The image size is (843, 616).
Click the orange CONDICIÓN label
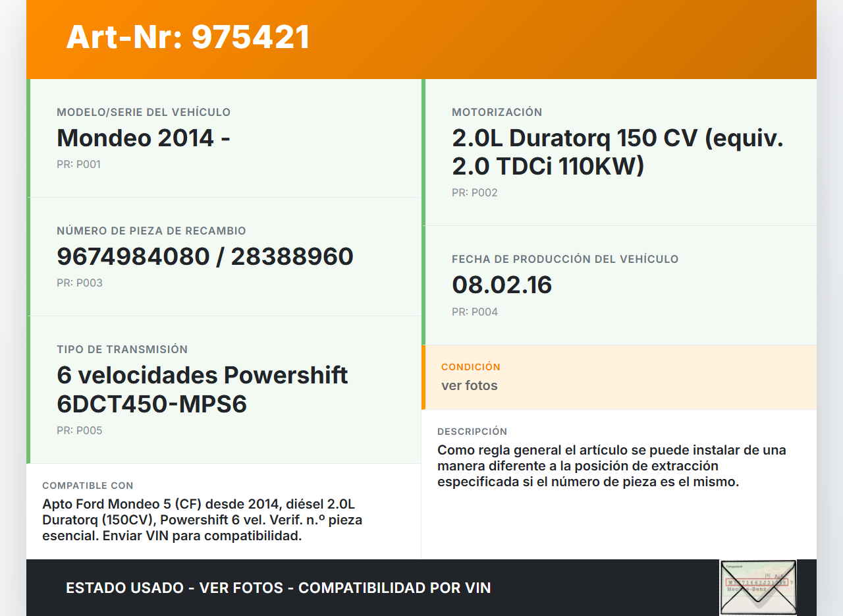[x=470, y=367]
